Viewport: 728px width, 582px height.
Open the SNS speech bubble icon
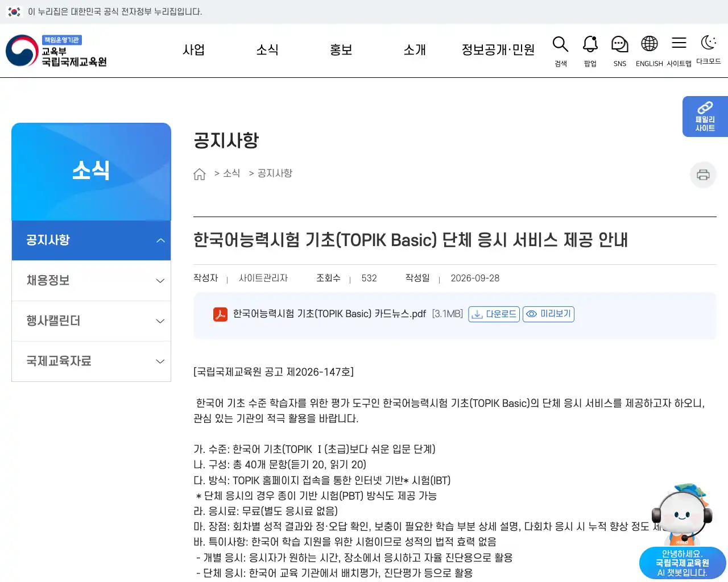pyautogui.click(x=620, y=44)
